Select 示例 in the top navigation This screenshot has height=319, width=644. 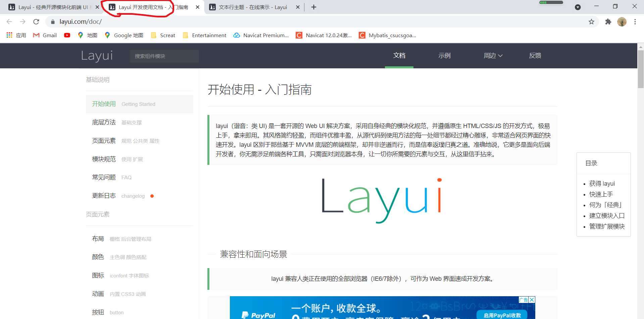point(444,56)
